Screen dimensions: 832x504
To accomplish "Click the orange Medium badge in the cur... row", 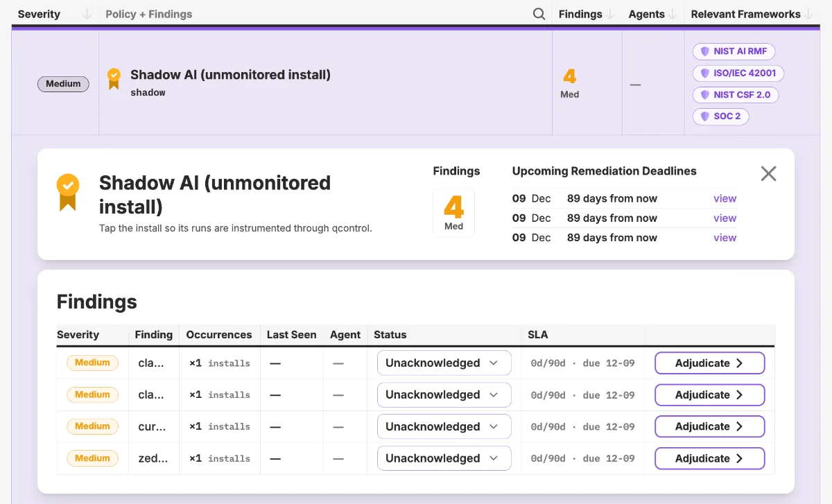I will tap(92, 426).
